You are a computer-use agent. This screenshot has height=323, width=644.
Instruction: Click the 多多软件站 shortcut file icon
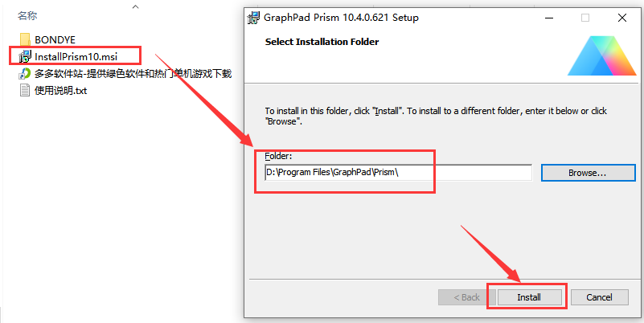25,74
